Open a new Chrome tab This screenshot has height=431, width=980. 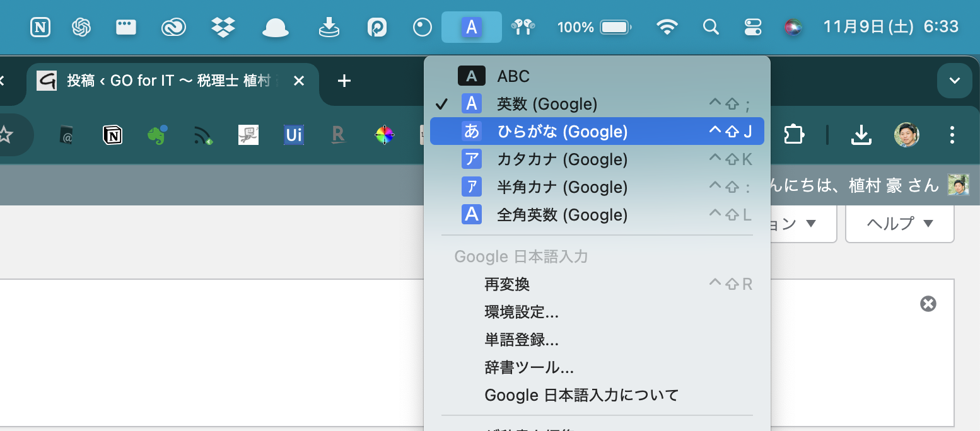coord(344,81)
